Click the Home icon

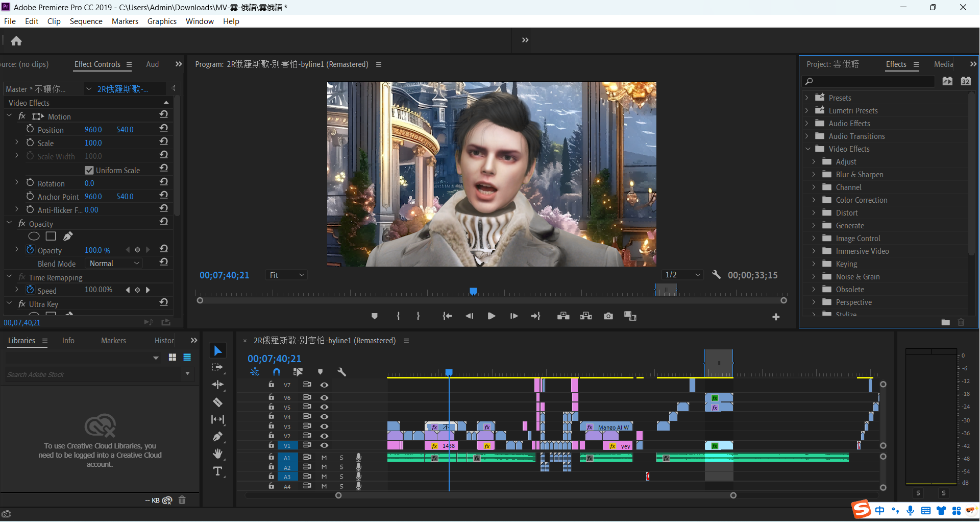16,41
